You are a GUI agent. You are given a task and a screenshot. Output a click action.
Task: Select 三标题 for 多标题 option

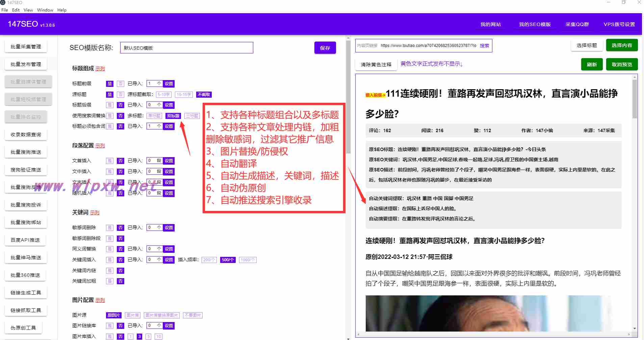pos(192,116)
